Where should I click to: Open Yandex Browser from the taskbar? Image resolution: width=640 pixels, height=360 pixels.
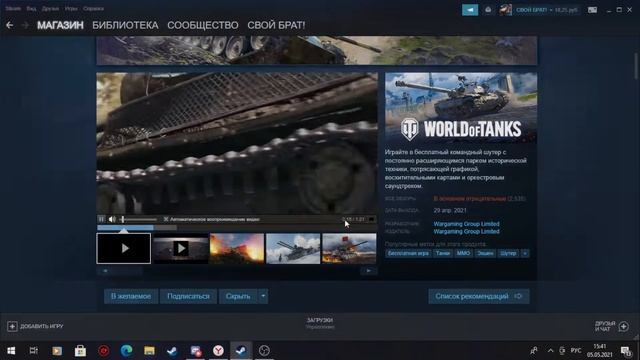coord(218,351)
